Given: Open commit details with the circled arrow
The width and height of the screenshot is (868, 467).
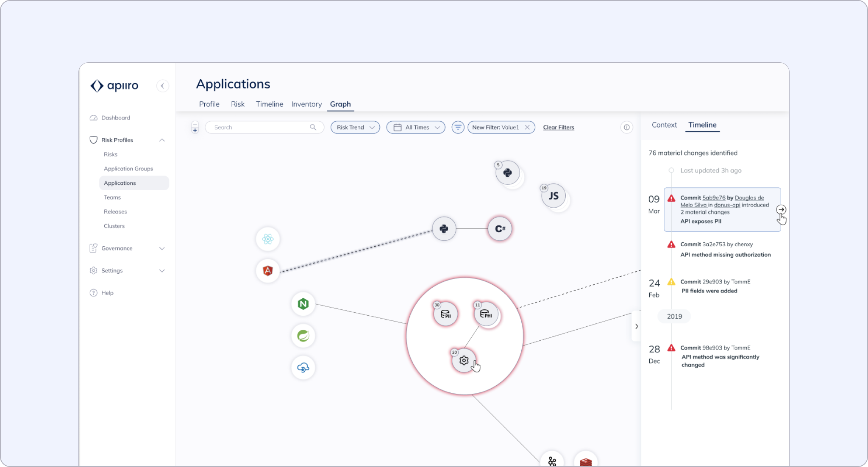Looking at the screenshot, I should point(781,210).
